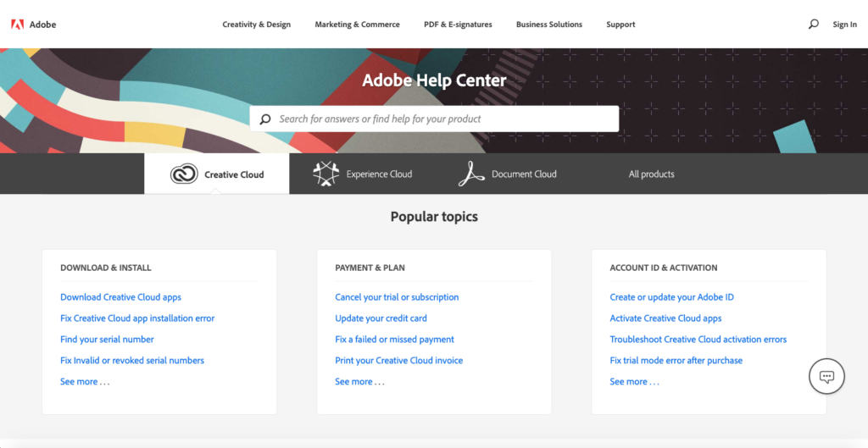The height and width of the screenshot is (448, 868).
Task: Select the Creative Cloud tab
Action: pos(216,174)
